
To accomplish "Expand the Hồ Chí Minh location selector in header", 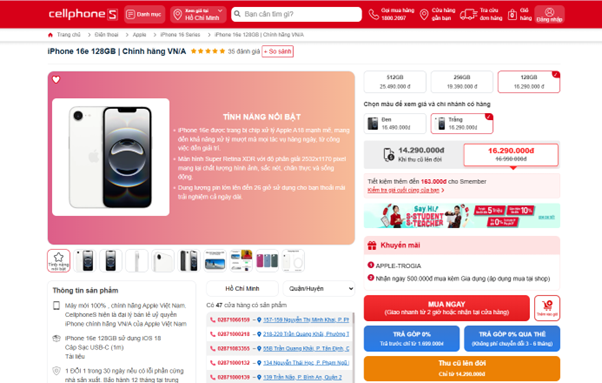I will point(198,14).
